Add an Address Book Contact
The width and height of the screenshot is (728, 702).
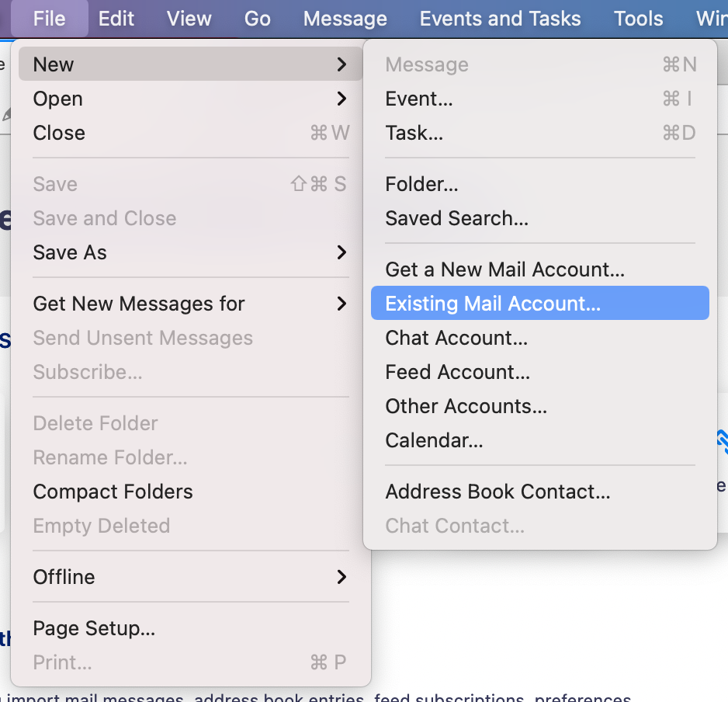540,491
